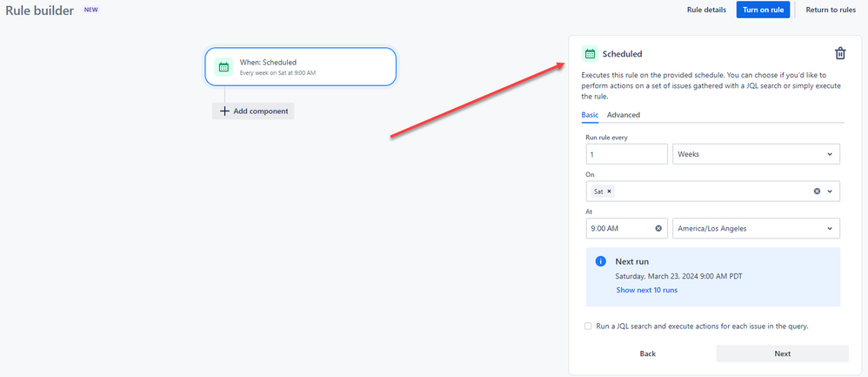Click 'Every week on Sat at 9:00 AM' text
The height and width of the screenshot is (377, 868).
(x=278, y=72)
